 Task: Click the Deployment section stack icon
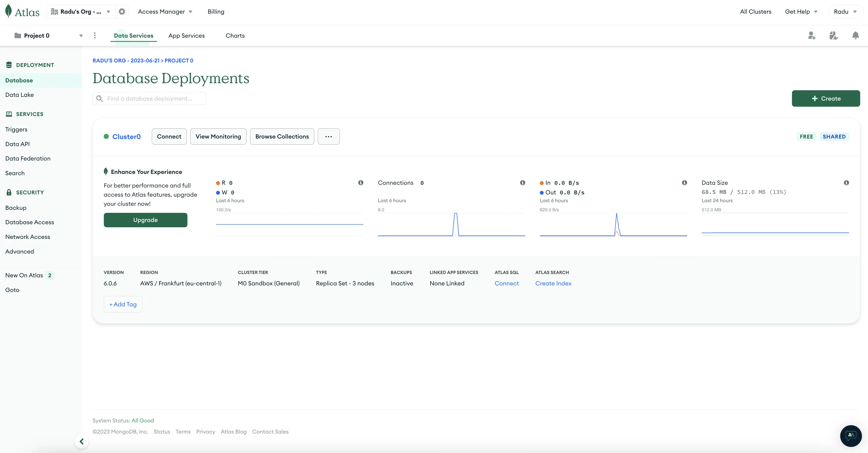tap(9, 65)
